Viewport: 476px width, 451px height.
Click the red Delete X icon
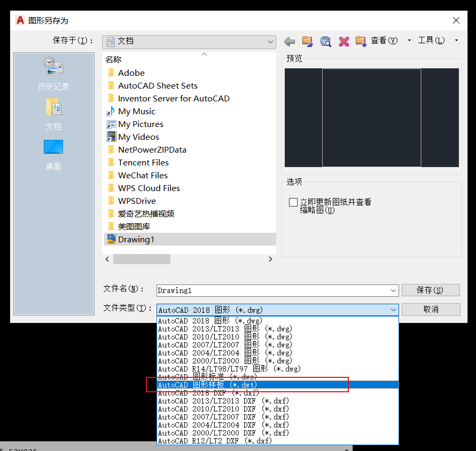coord(344,41)
